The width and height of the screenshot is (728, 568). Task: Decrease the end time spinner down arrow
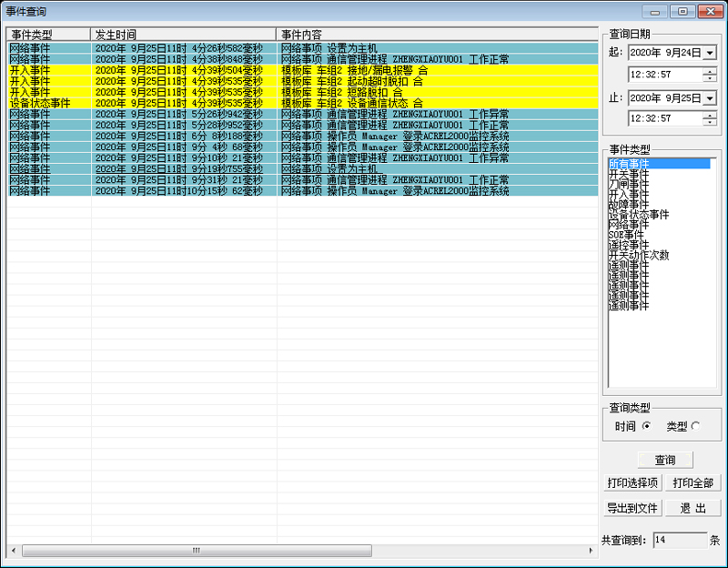710,122
